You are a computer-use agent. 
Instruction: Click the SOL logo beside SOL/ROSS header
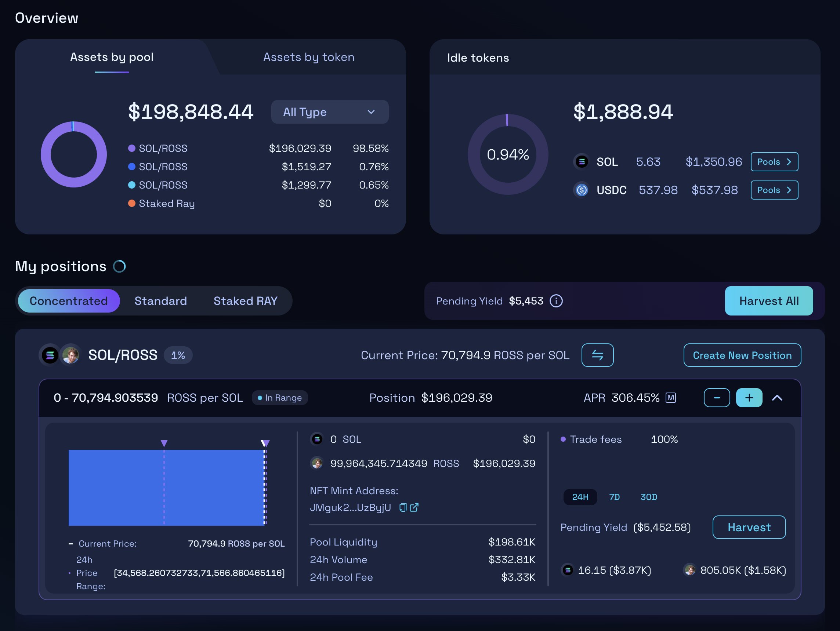click(50, 355)
